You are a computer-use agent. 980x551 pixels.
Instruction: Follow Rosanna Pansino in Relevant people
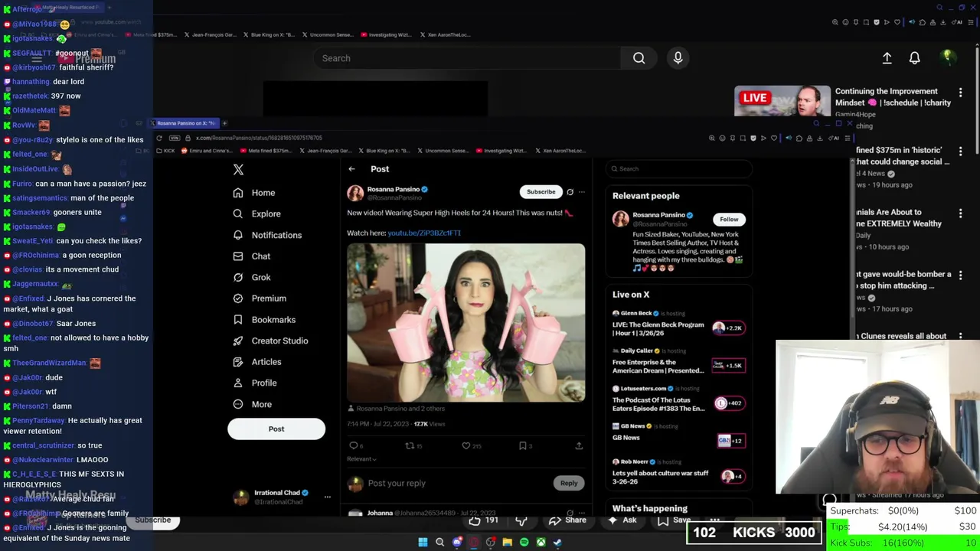pos(729,220)
